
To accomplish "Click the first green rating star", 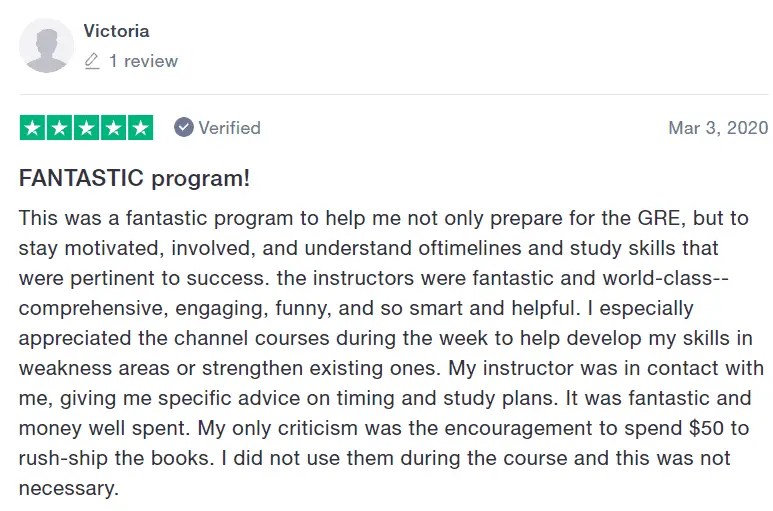I will 32,128.
